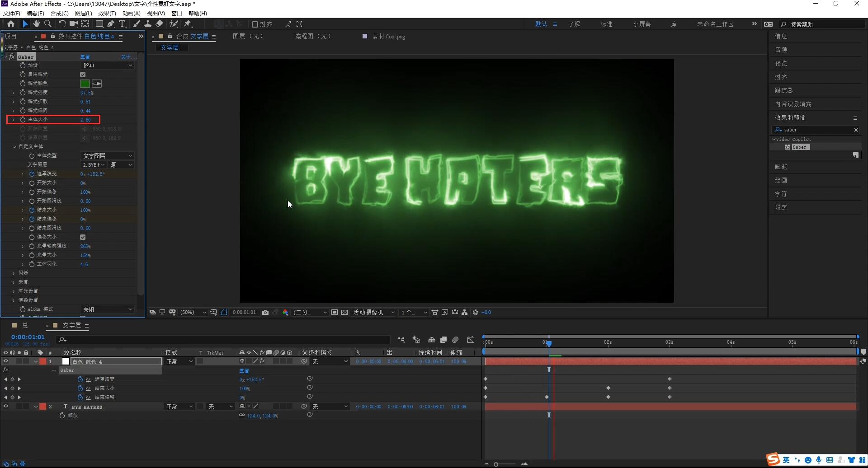Toggle the 启用辉光 checkbox
The width and height of the screenshot is (868, 468).
click(83, 75)
